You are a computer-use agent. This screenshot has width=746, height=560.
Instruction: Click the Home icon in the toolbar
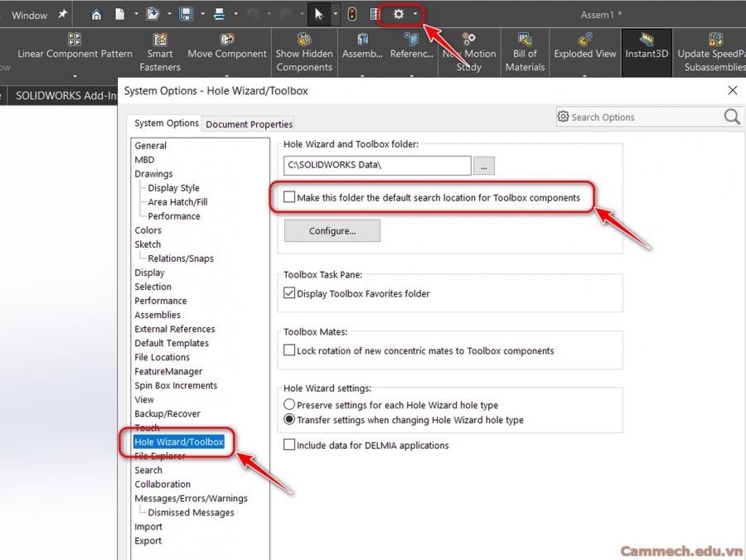coord(96,15)
